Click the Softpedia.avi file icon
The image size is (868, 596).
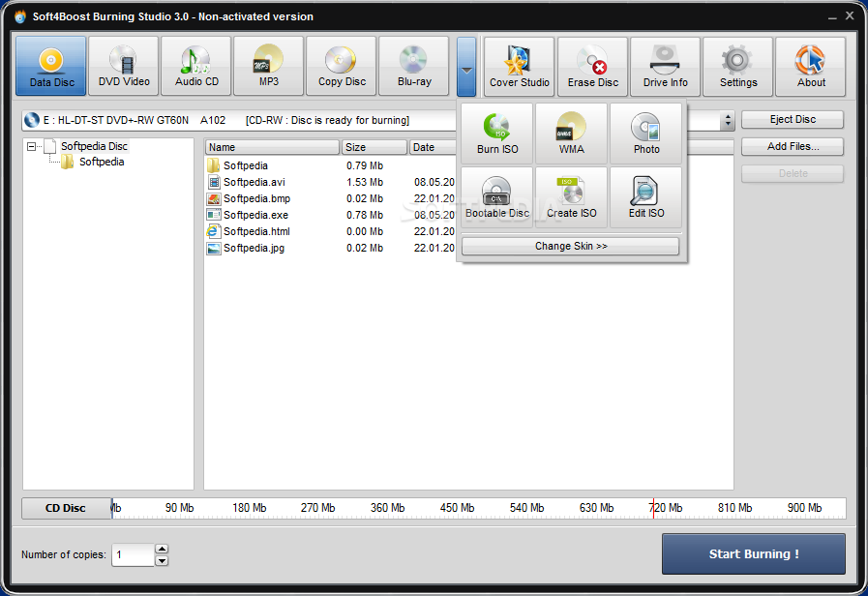214,182
